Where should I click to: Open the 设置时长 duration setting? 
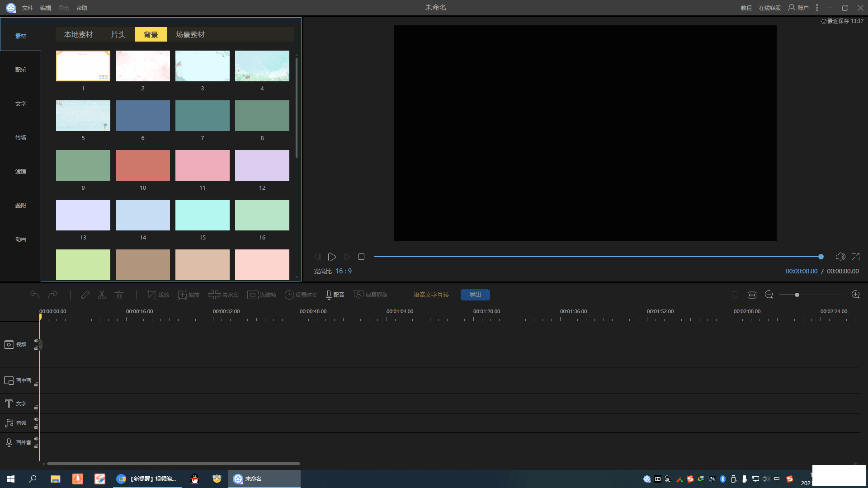301,295
